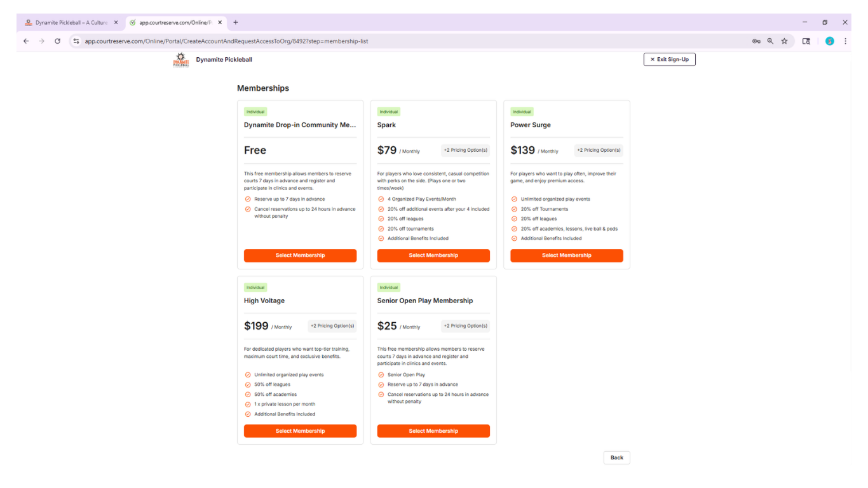
Task: Reload the page with the refresh icon
Action: click(x=57, y=41)
